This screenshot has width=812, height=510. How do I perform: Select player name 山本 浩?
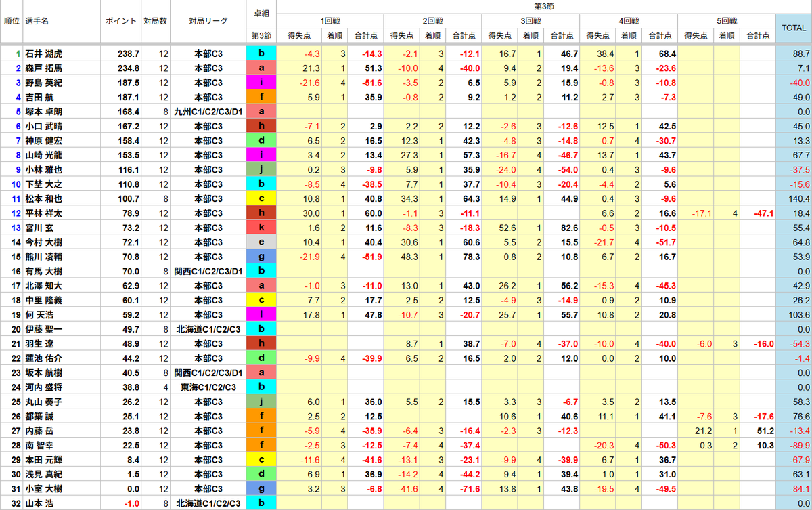click(38, 504)
